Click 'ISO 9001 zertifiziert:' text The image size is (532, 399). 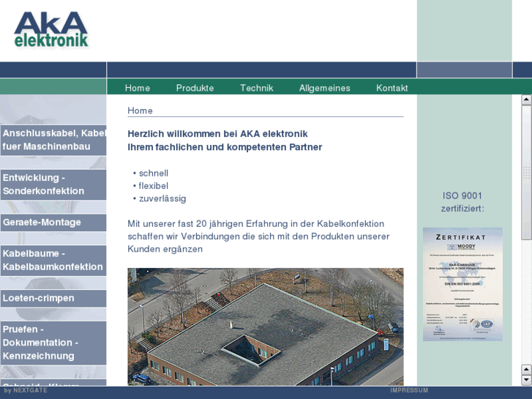pos(462,202)
